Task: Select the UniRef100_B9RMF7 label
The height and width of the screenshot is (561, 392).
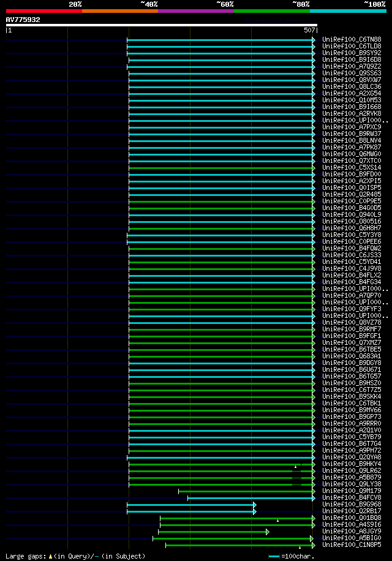Action: [x=352, y=329]
